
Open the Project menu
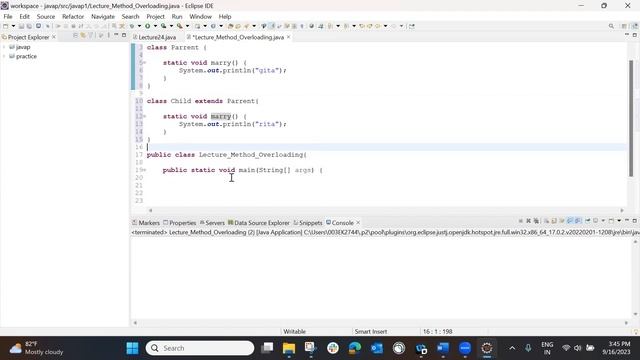click(156, 17)
